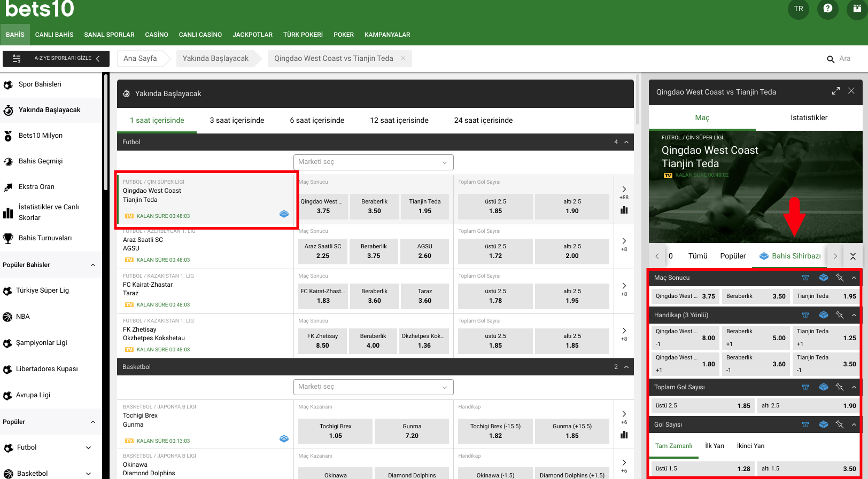Select İkinci Yarı tab under Gol Sayısı
The image size is (868, 479).
750,446
